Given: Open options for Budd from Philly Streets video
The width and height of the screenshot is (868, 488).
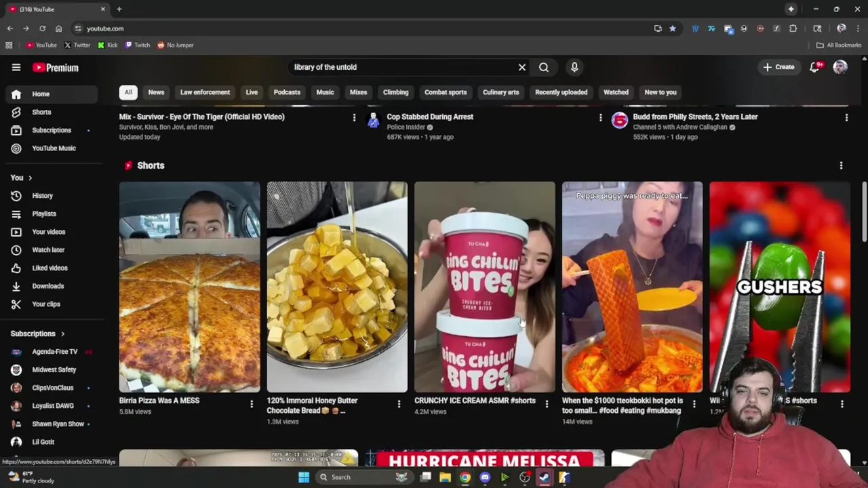Looking at the screenshot, I should point(846,117).
